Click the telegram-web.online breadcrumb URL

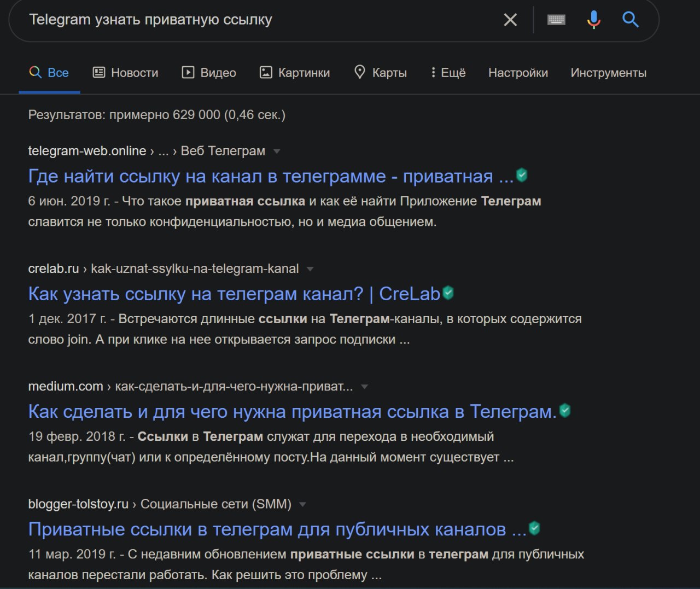click(147, 151)
